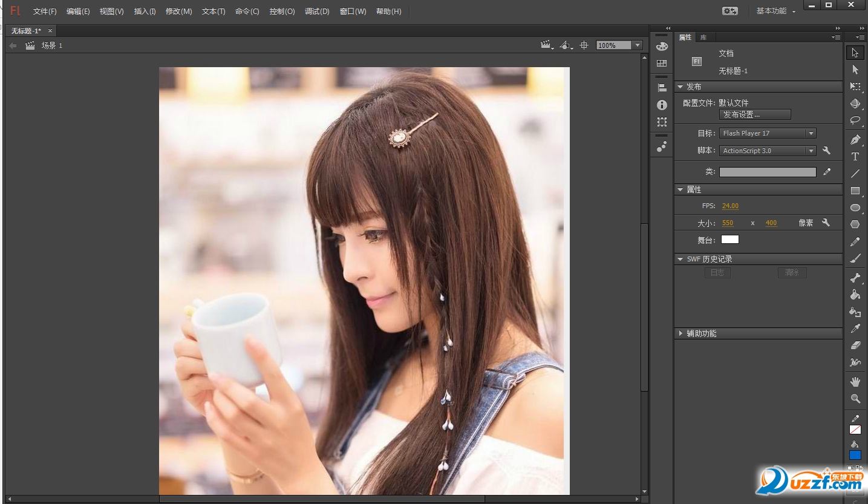The width and height of the screenshot is (868, 504).
Task: Click the white stage color swatch
Action: point(729,240)
